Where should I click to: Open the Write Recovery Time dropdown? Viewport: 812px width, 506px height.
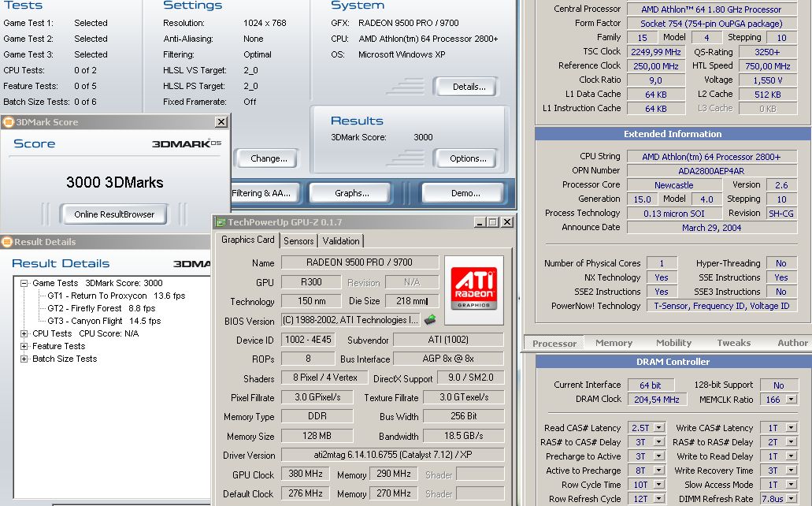coord(792,471)
